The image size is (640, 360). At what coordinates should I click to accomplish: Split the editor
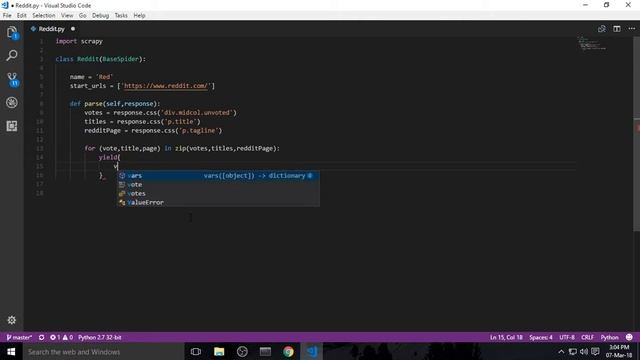click(617, 29)
